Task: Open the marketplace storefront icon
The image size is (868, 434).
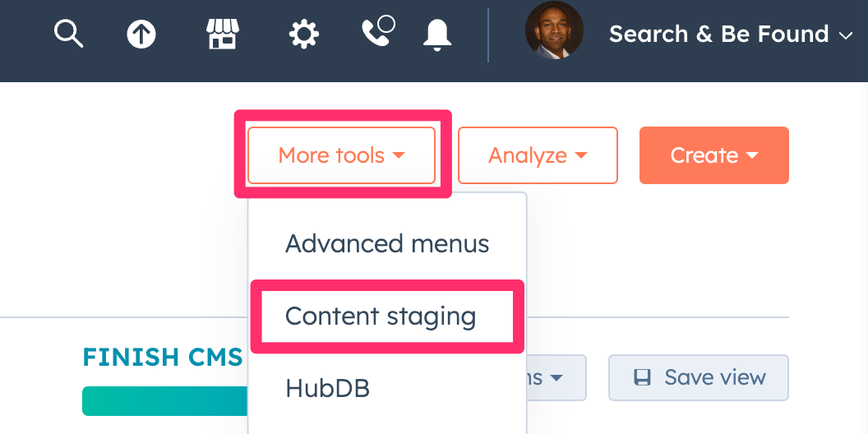Action: coord(222,34)
